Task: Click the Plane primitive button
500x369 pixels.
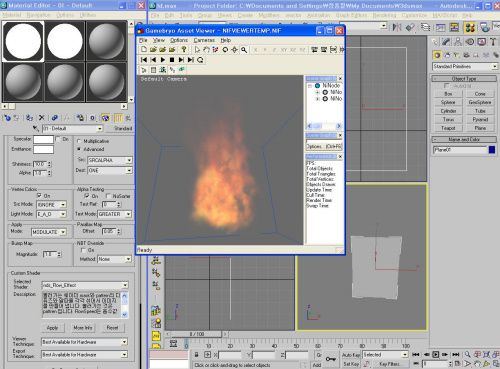Action: point(480,128)
